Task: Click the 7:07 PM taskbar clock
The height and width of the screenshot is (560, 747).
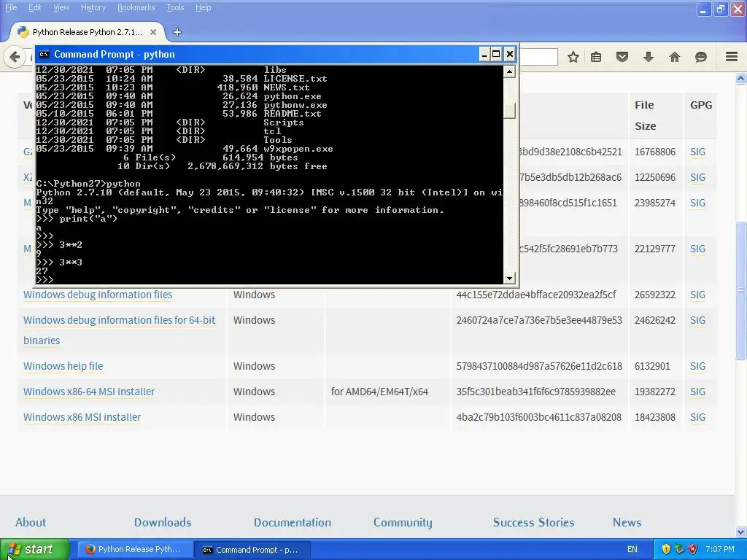Action: (720, 549)
